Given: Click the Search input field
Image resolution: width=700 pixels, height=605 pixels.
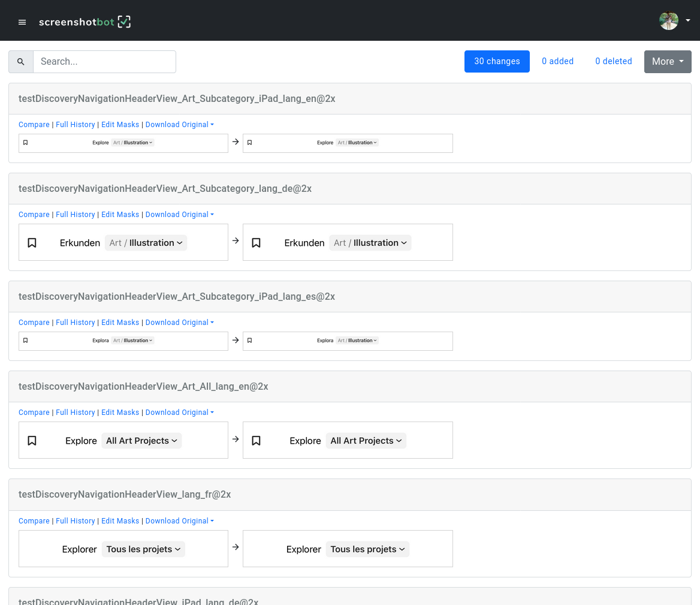Looking at the screenshot, I should coord(104,62).
